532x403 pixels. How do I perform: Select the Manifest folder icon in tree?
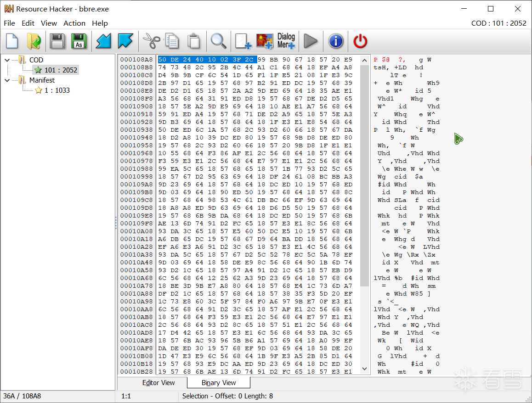[x=22, y=80]
